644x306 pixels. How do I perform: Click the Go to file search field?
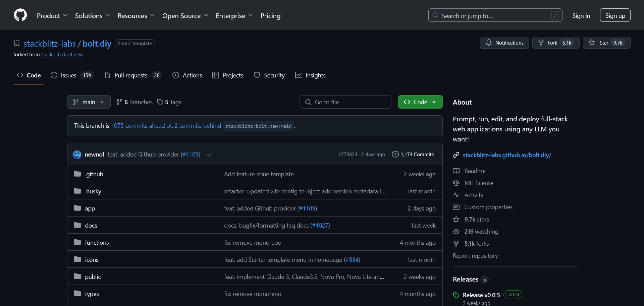[x=345, y=102]
